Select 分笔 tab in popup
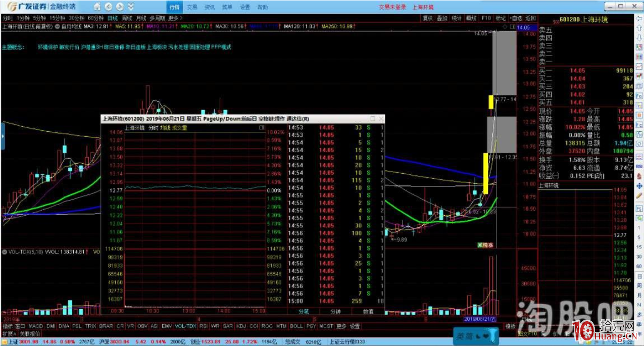This screenshot has height=346, width=644. point(303,312)
